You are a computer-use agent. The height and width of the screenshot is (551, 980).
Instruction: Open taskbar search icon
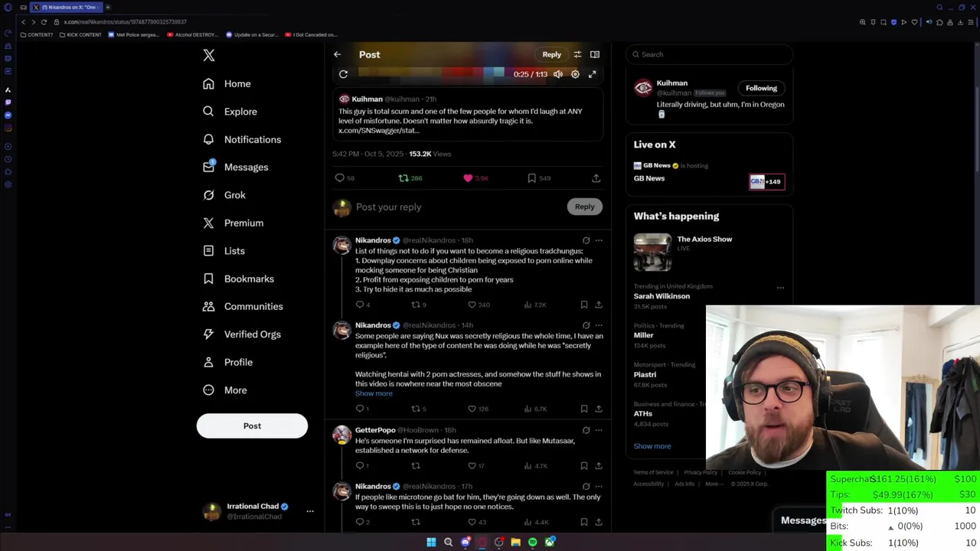pyautogui.click(x=448, y=543)
